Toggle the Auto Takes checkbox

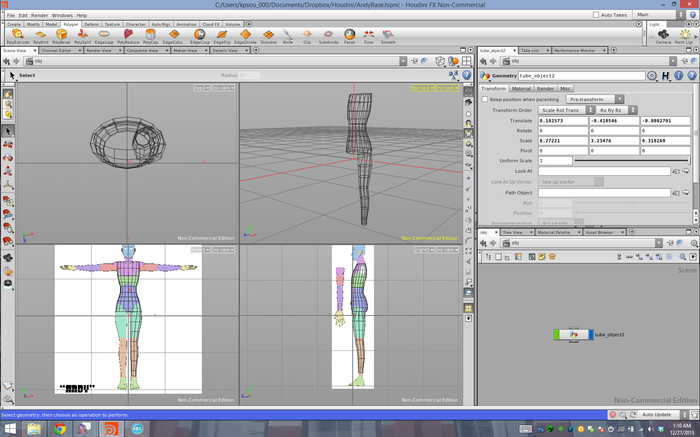597,15
